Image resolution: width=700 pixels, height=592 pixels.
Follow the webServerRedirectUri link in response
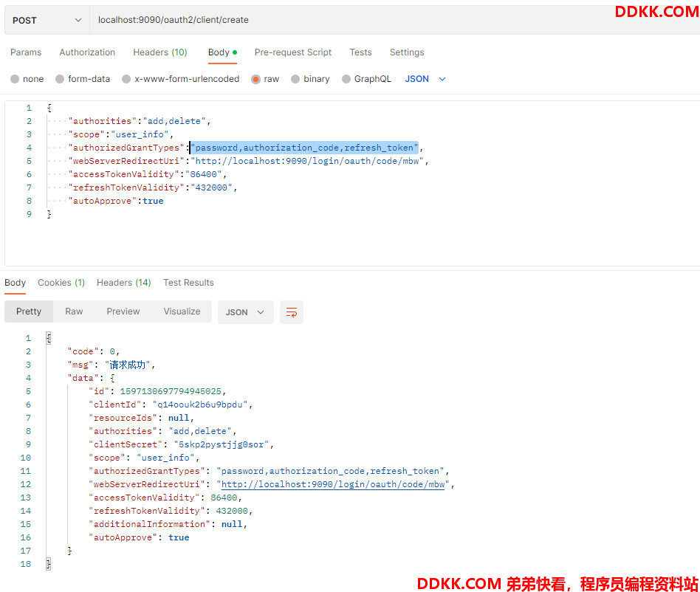tap(333, 484)
